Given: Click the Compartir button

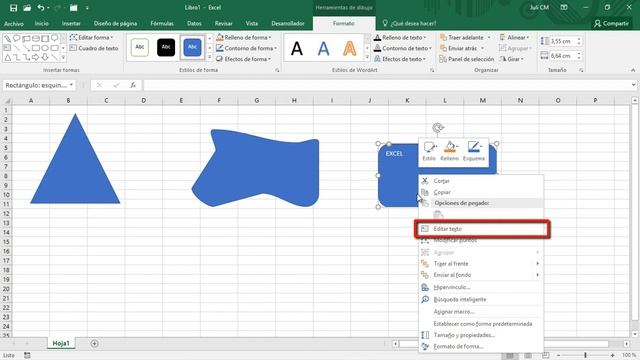Looking at the screenshot, I should [611, 23].
